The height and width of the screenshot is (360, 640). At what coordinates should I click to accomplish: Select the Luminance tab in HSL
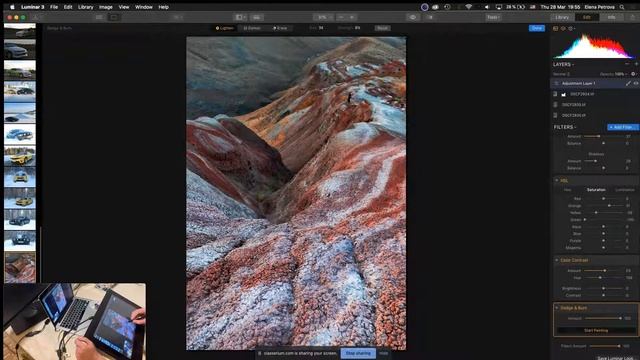tap(624, 190)
